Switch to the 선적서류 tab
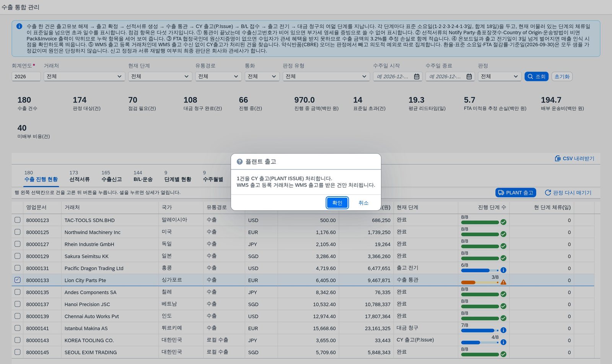Image resolution: width=612 pixels, height=364 pixels. pyautogui.click(x=80, y=179)
